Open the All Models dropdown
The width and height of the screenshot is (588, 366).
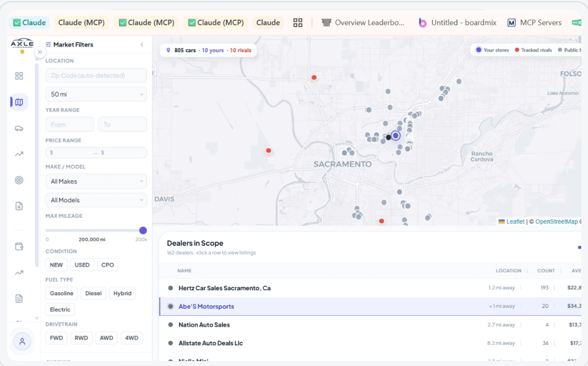[96, 200]
